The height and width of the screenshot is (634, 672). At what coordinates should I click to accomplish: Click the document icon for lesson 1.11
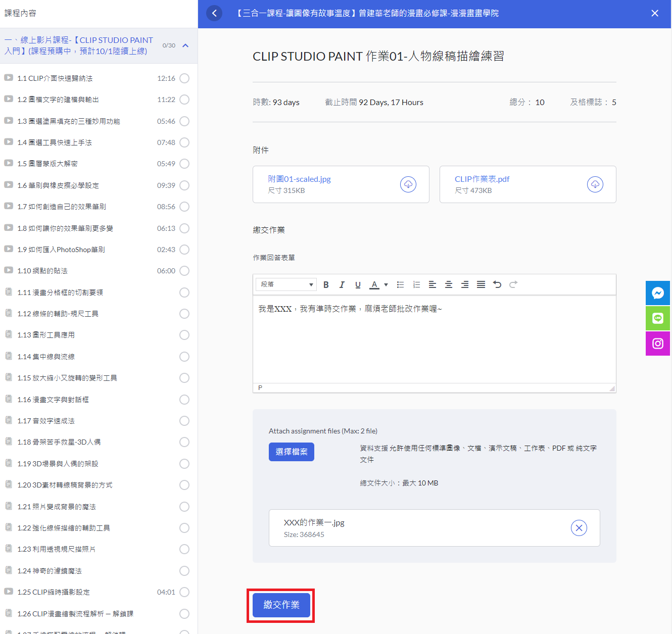point(9,291)
